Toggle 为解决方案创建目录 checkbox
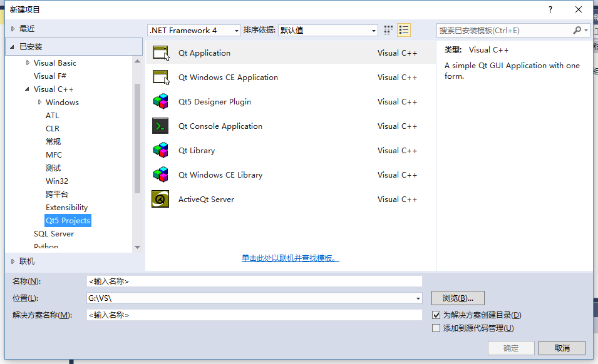 [x=436, y=315]
